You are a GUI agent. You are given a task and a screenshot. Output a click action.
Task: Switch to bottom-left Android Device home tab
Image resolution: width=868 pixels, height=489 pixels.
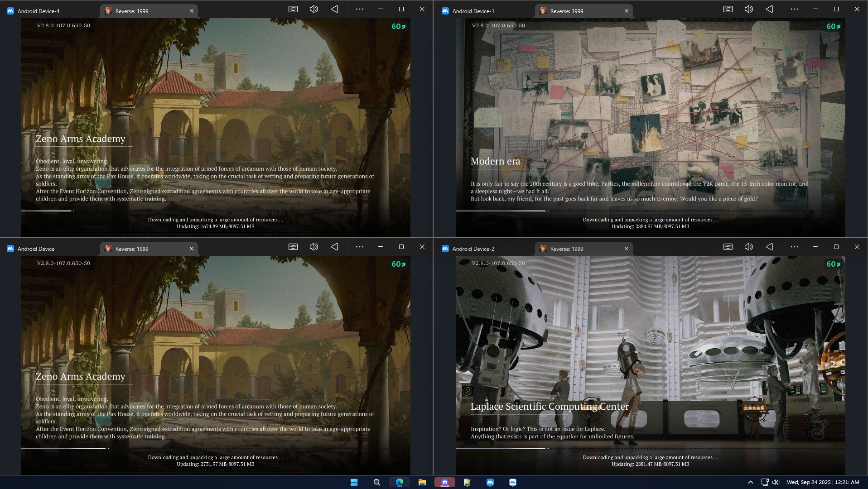click(x=50, y=249)
